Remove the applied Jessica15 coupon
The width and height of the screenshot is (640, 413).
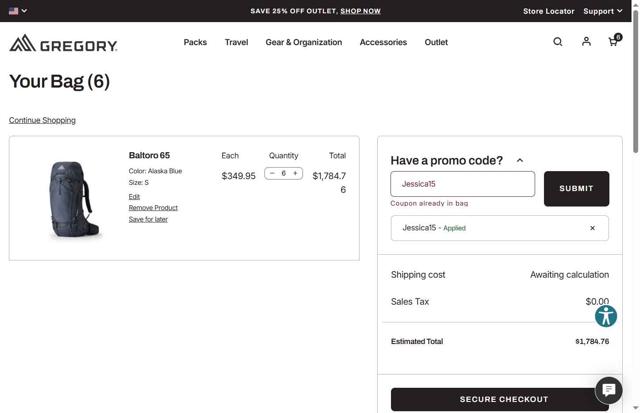pos(592,228)
